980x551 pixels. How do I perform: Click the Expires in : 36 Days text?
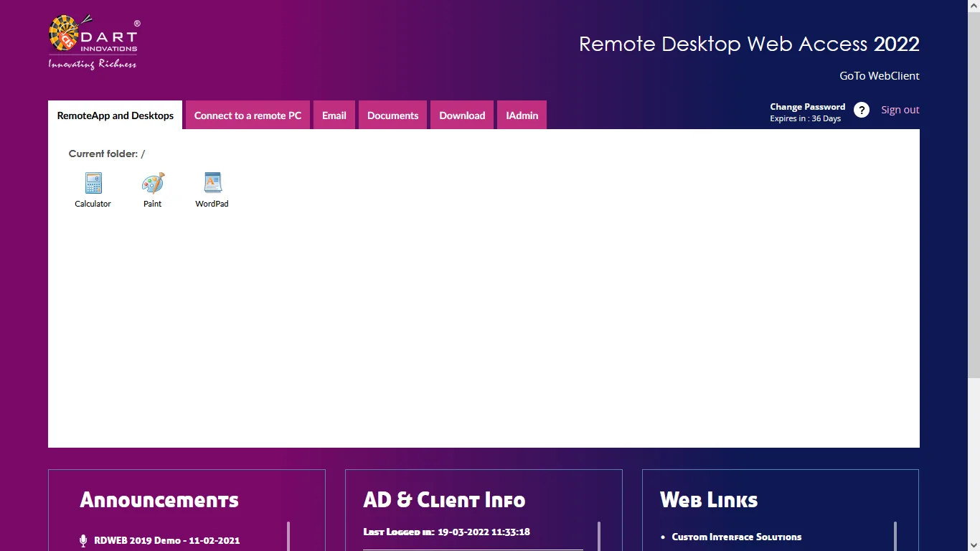805,119
